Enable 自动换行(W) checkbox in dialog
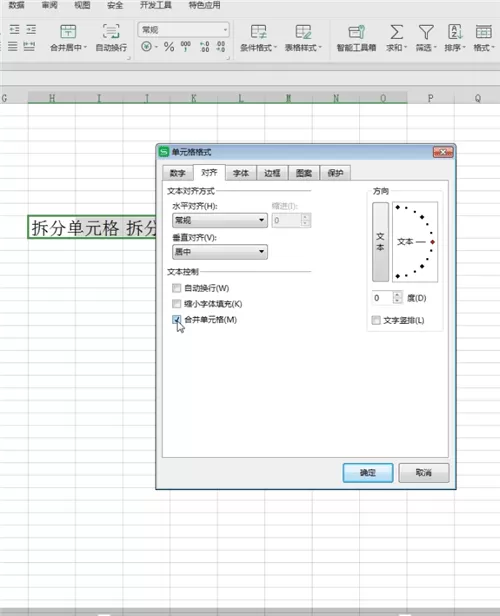Screen dimensions: 500x616 tap(176, 288)
